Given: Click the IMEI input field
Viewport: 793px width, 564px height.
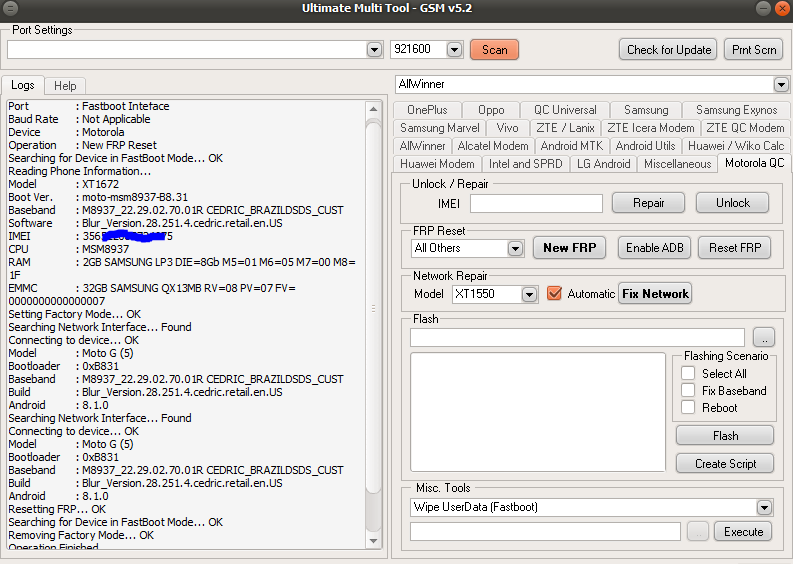Looking at the screenshot, I should click(x=536, y=203).
